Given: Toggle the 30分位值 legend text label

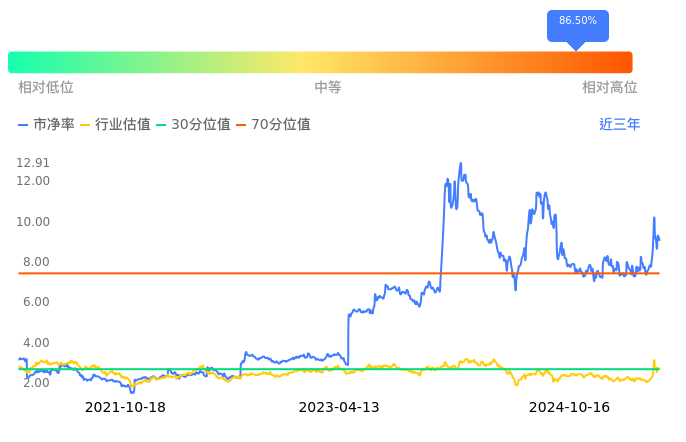Looking at the screenshot, I should pos(201,125).
